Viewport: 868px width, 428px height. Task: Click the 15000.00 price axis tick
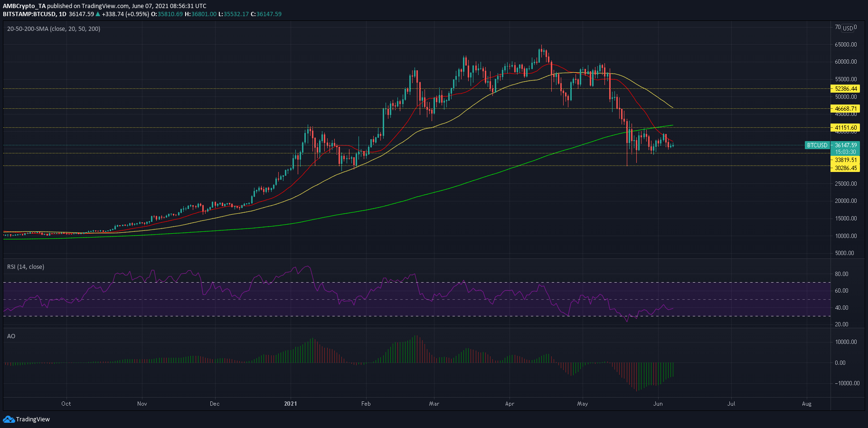(846, 219)
